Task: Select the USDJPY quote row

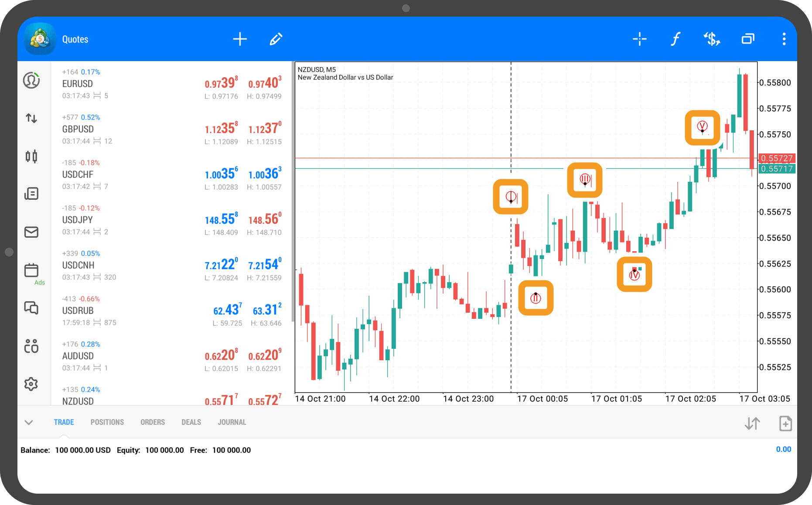Action: 171,220
